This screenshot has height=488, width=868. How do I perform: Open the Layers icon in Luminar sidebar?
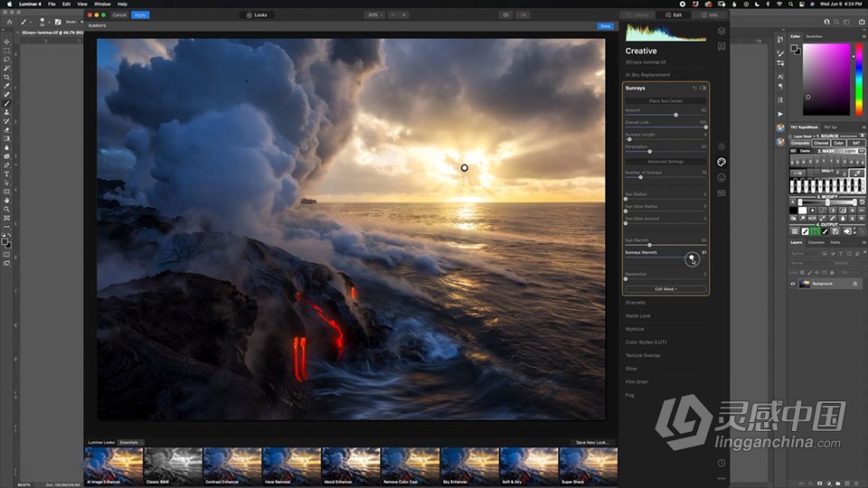tap(722, 31)
